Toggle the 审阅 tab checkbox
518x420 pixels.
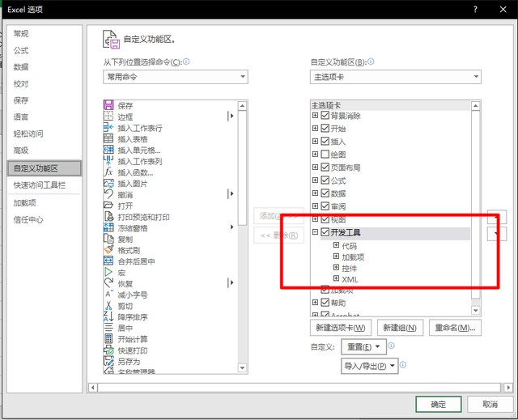(x=325, y=206)
